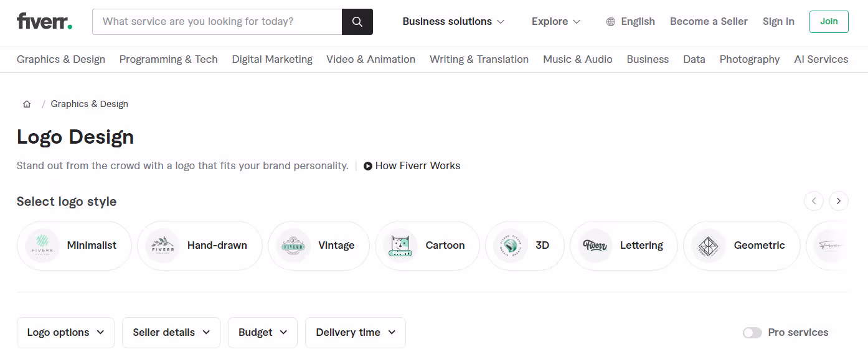Open the Programming & Tech category
868x362 pixels.
169,60
